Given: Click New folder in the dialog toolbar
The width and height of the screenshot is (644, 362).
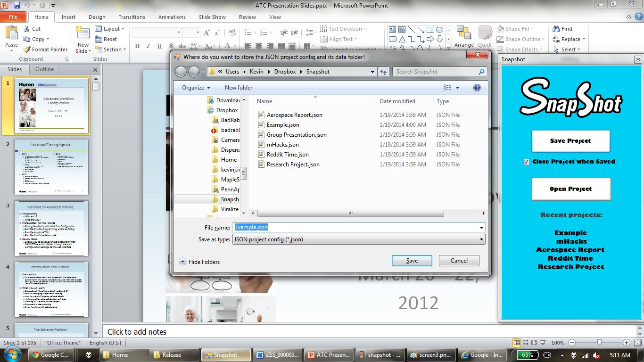Looking at the screenshot, I should click(x=239, y=88).
